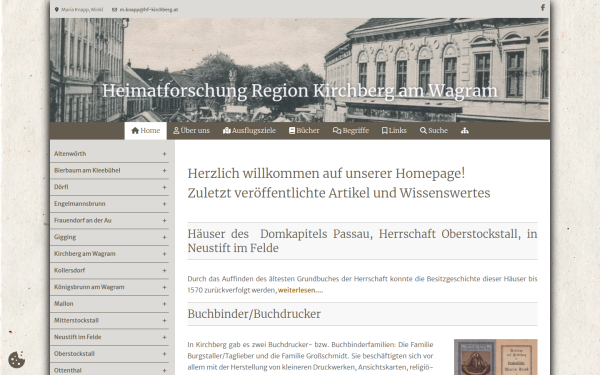Viewport: 600px width, 375px height.
Task: Open the Mallon sidebar entry
Action: (x=64, y=304)
